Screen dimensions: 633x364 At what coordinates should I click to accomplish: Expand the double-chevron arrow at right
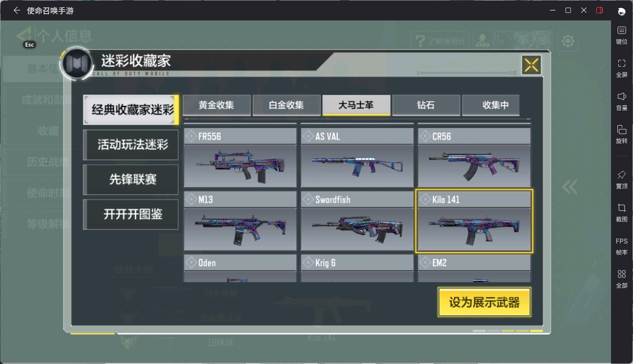[x=569, y=187]
